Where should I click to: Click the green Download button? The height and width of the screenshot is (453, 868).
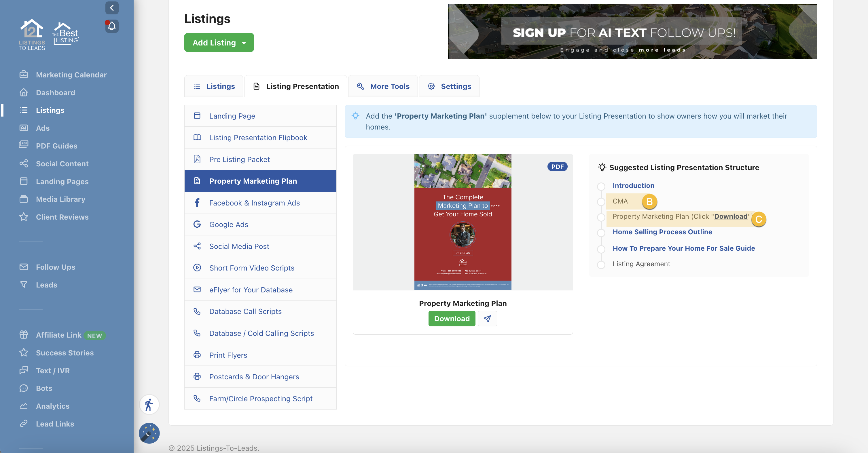(452, 319)
